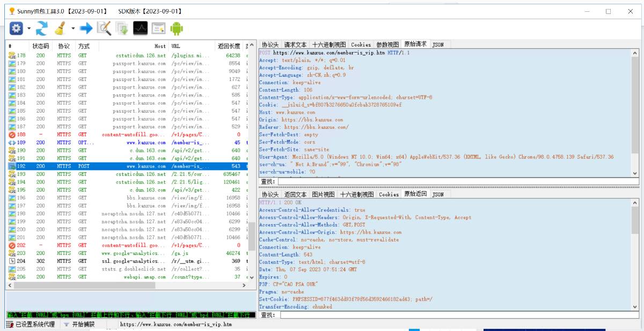644x331 pixels.
Task: Select the JS file icon of row 190
Action: coord(12,151)
